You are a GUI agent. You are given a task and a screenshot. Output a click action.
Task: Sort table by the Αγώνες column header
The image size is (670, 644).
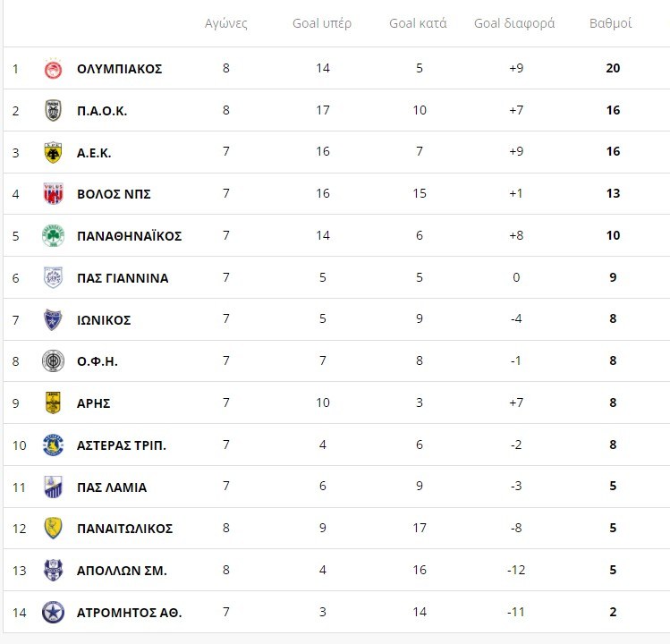click(x=226, y=23)
